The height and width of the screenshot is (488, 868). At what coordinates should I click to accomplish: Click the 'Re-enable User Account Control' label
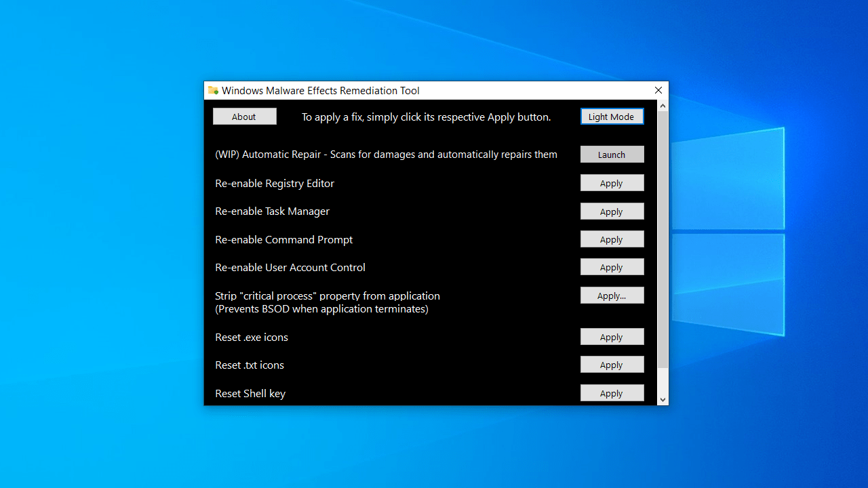pos(290,267)
